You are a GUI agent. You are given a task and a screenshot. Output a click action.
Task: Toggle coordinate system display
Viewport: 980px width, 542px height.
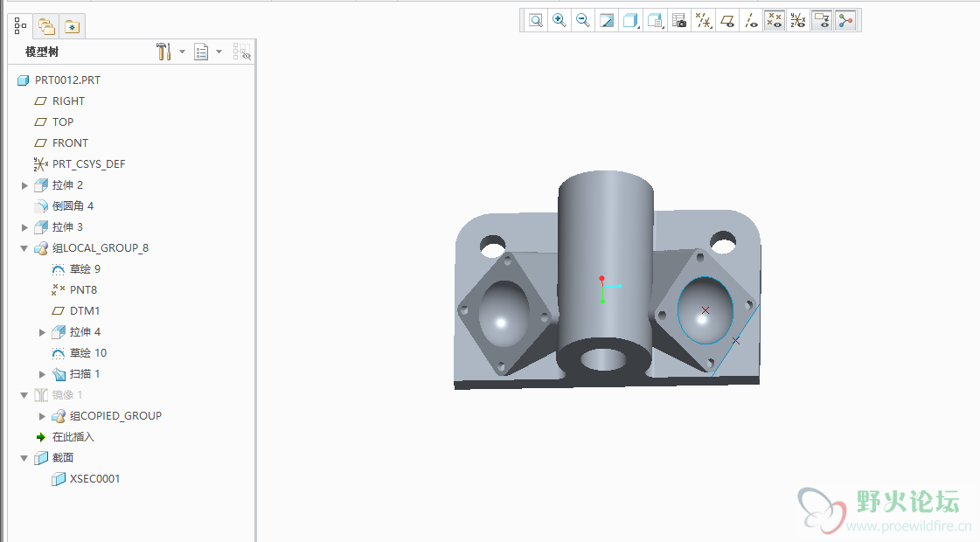pyautogui.click(x=798, y=21)
